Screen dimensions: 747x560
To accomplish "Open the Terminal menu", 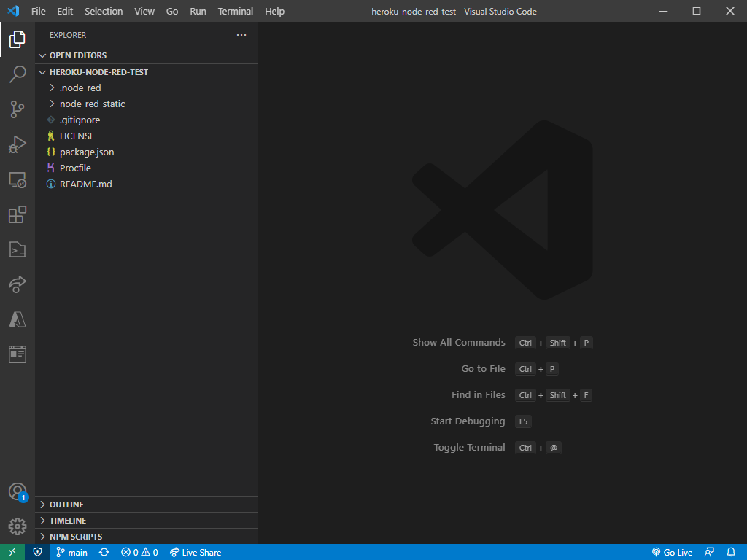I will [236, 12].
